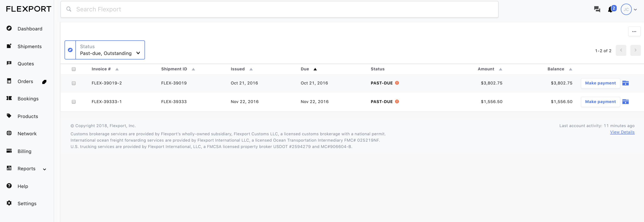Download invoice FLEX-39019-2 via blue icon
Screen dimensions: 644x222
625,83
